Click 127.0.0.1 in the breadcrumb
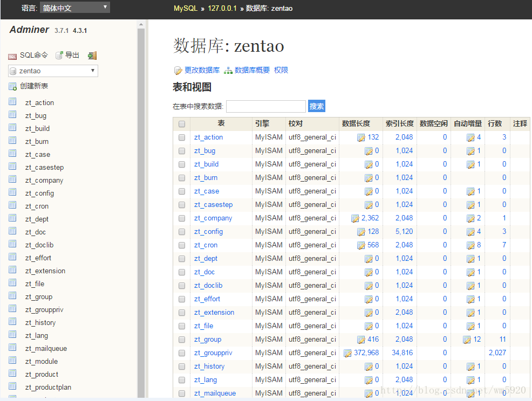This screenshot has height=401, width=532. click(222, 9)
